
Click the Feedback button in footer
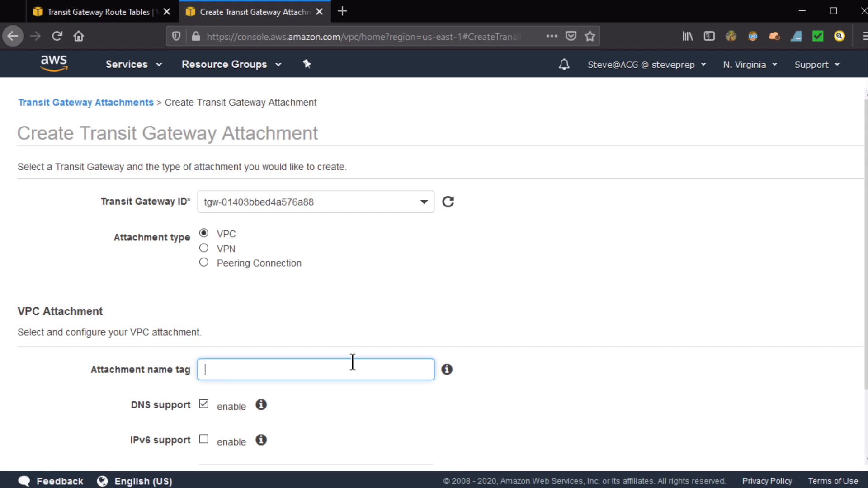51,481
